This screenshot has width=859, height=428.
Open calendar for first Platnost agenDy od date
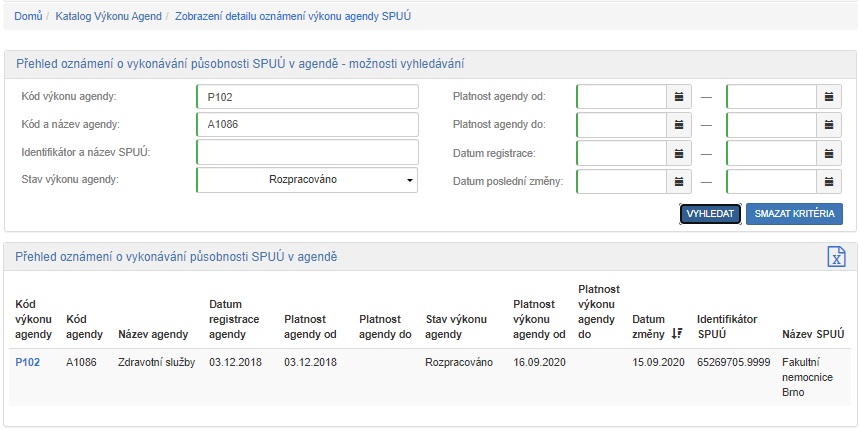point(679,97)
